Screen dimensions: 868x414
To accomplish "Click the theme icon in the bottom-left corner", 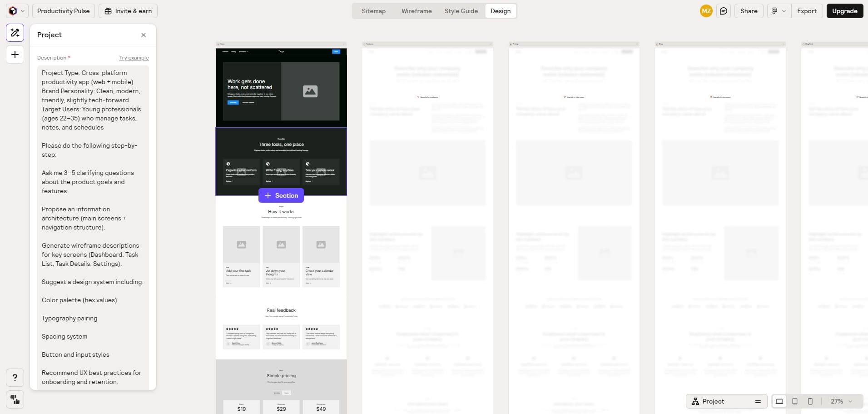I will pyautogui.click(x=15, y=399).
